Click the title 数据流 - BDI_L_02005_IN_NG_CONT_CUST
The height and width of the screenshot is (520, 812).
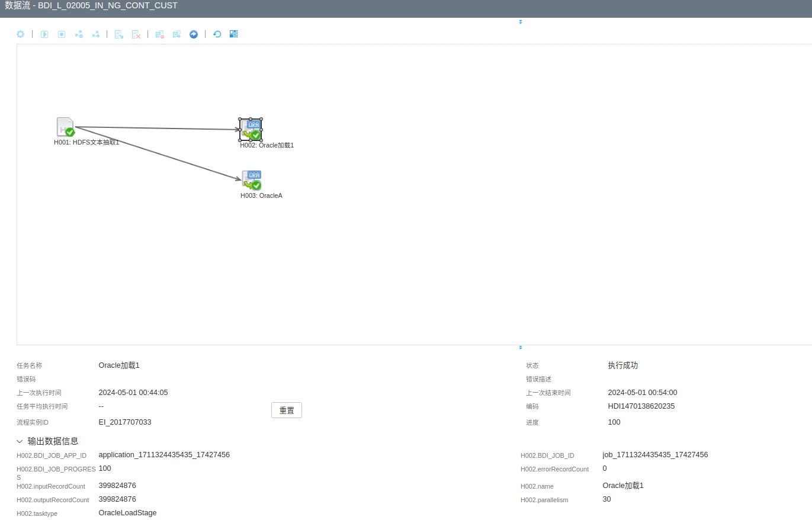(91, 6)
